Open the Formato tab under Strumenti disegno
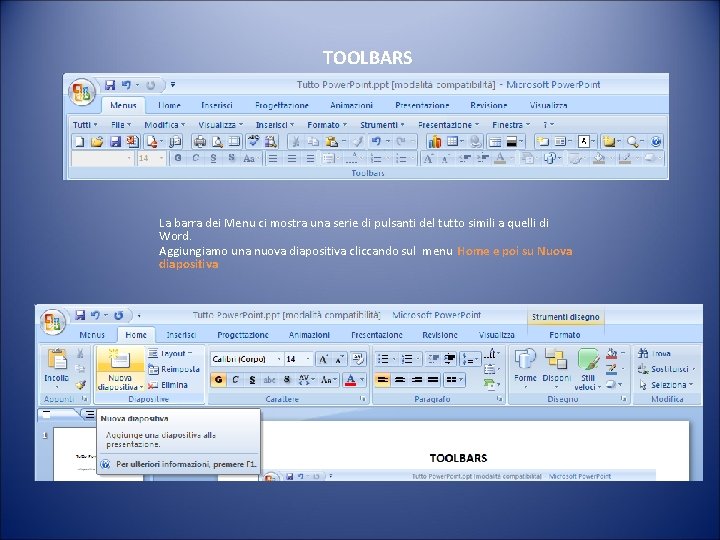Image resolution: width=720 pixels, height=540 pixels. 564,335
